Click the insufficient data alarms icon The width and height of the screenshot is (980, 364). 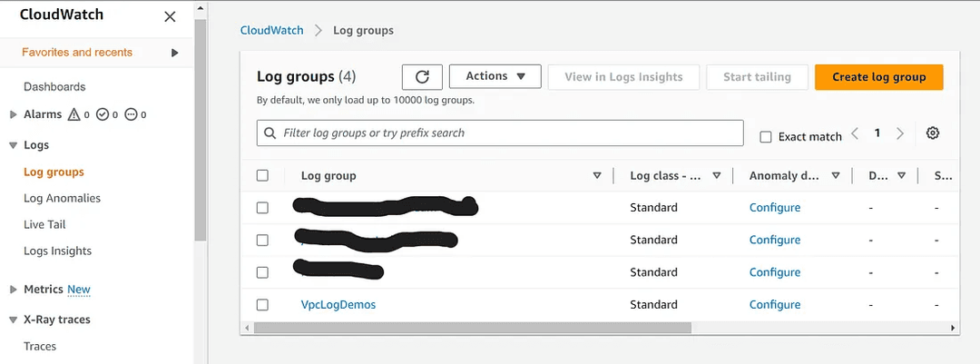click(x=131, y=114)
